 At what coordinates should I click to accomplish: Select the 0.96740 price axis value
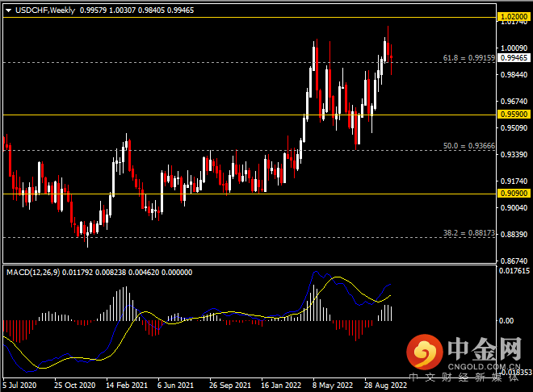tap(514, 101)
